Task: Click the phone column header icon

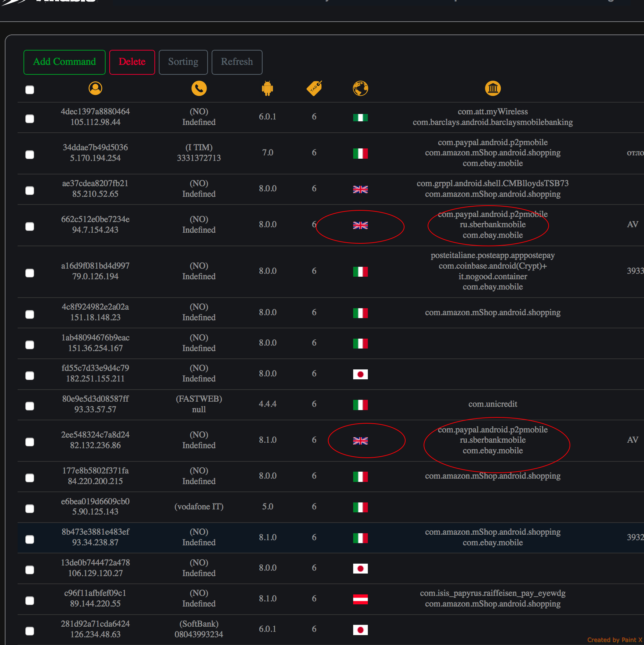Action: click(x=199, y=88)
